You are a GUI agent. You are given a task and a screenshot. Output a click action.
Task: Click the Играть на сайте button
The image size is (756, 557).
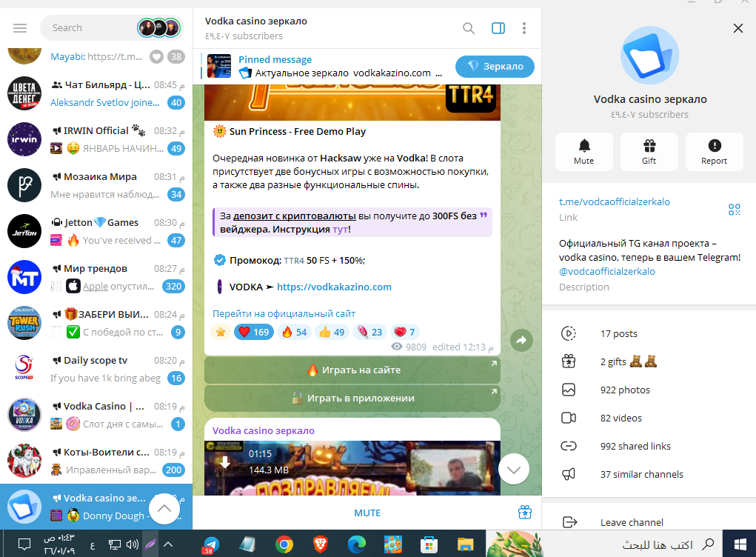352,370
